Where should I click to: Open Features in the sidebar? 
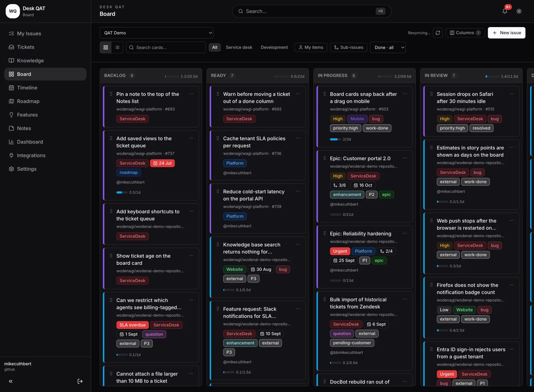click(x=45, y=115)
